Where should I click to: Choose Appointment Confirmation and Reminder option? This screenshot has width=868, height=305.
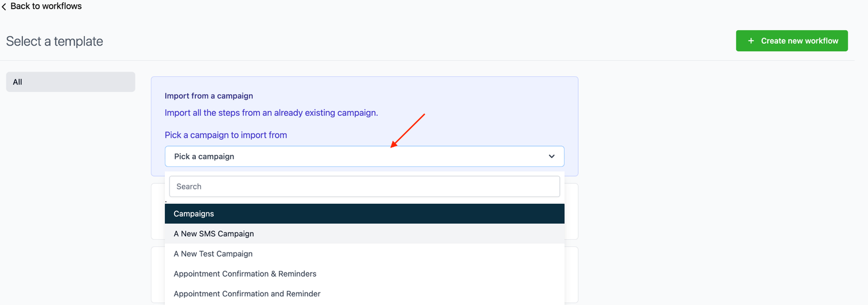(x=247, y=294)
